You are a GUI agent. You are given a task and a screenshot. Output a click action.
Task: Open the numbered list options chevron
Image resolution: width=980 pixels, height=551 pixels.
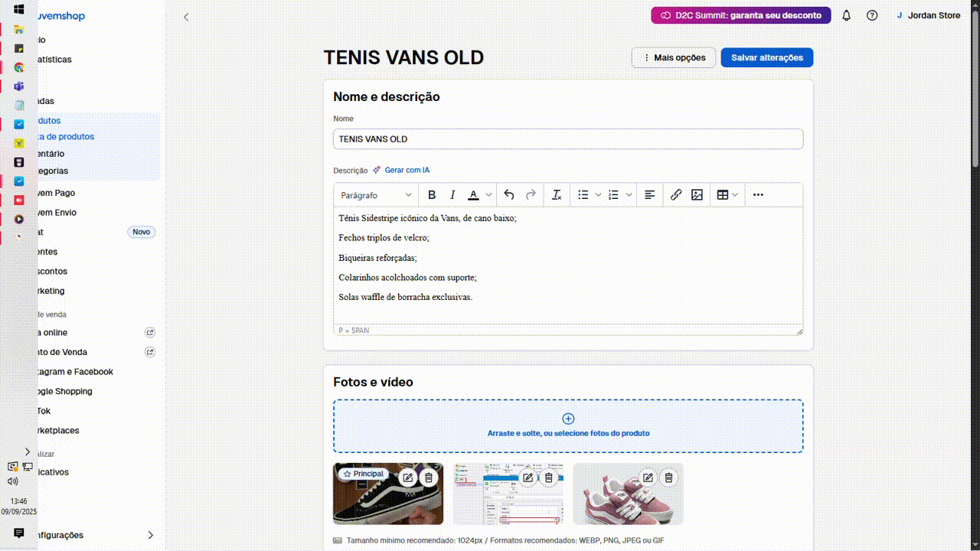(x=629, y=194)
